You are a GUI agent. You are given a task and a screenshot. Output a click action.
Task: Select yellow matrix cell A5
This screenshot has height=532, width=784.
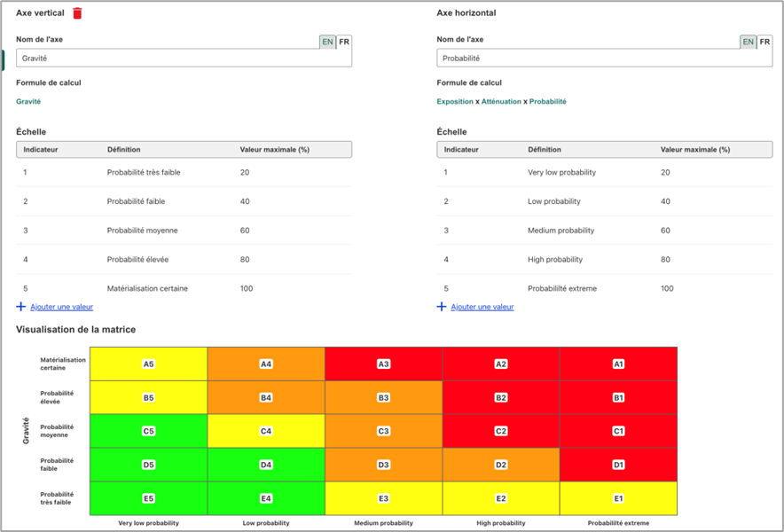click(148, 364)
